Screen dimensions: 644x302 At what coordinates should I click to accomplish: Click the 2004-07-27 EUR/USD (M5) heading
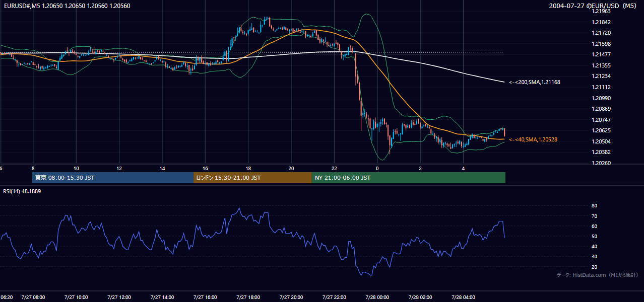[x=593, y=6]
